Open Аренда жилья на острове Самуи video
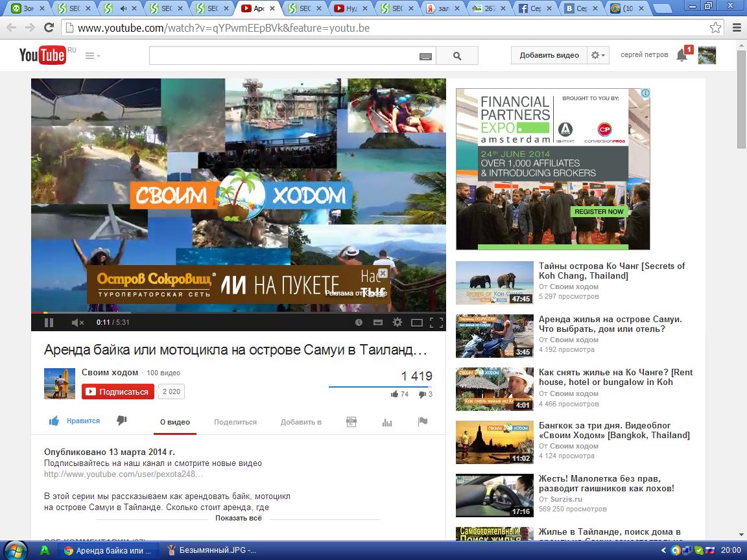Viewport: 747px width, 560px height. click(610, 324)
